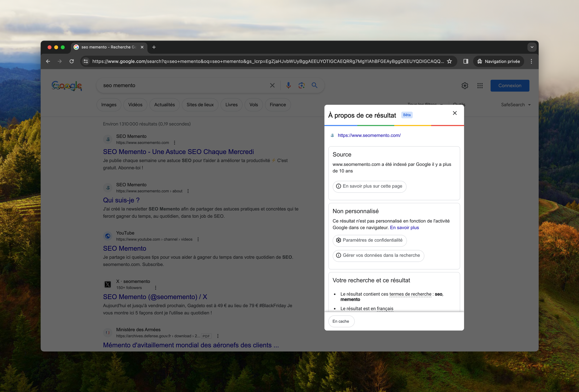Switch to the Actualités filter
This screenshot has height=392, width=579.
coord(164,105)
